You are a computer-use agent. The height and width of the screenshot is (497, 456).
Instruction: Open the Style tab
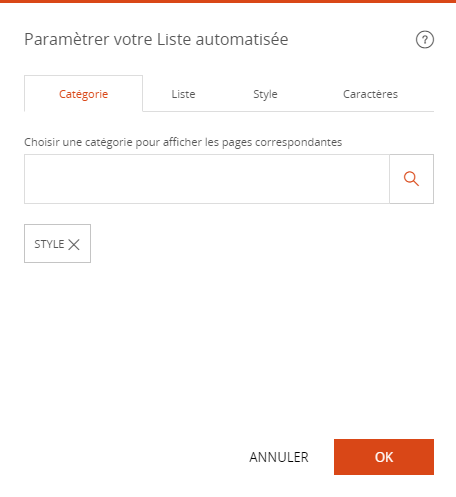coord(265,94)
